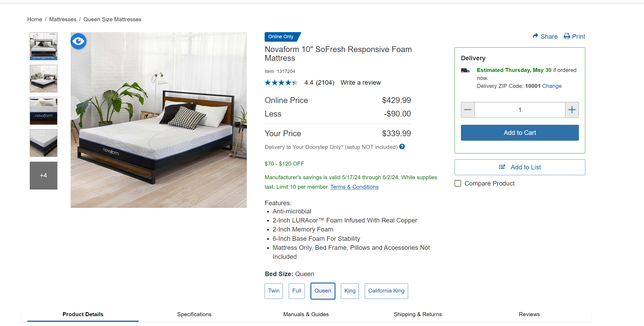This screenshot has width=644, height=326.
Task: Select the California King bed size
Action: tap(386, 291)
